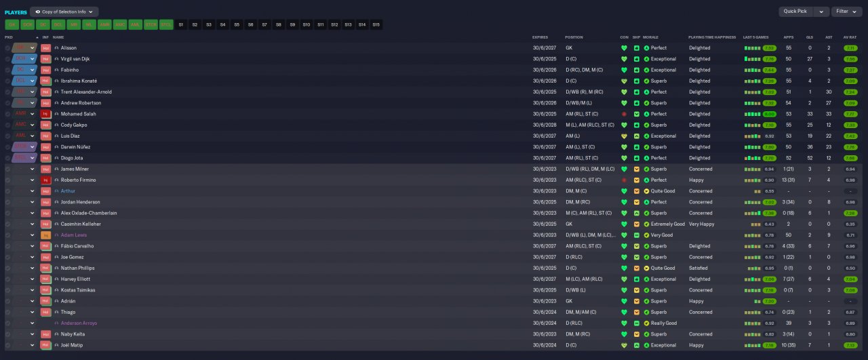Select the DCL position slot
Image resolution: width=868 pixels, height=360 pixels.
(58, 24)
